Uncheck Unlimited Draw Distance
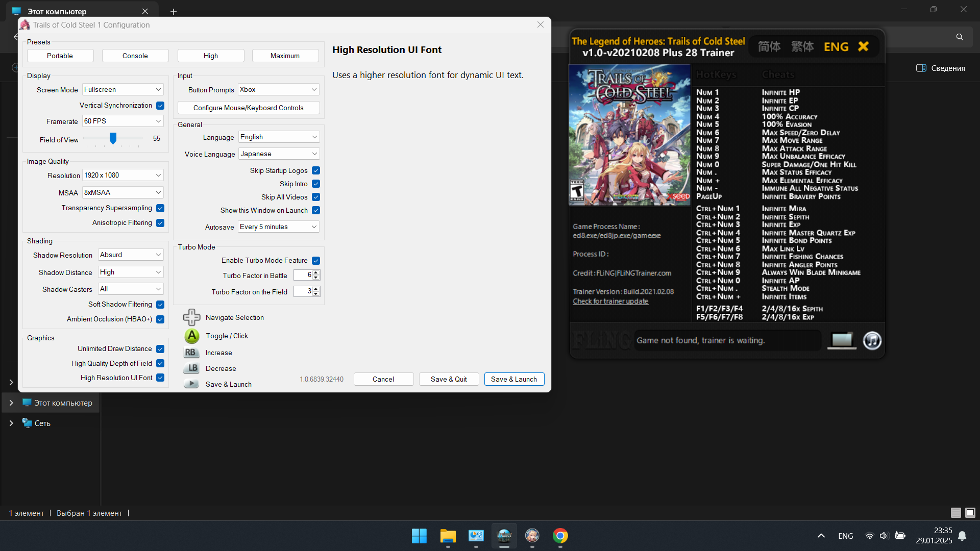The height and width of the screenshot is (551, 980). pyautogui.click(x=160, y=349)
